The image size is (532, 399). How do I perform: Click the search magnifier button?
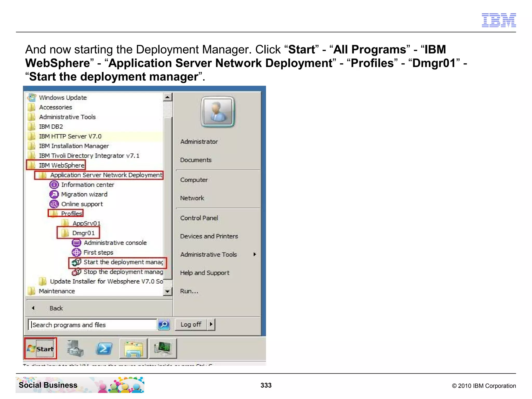tap(164, 325)
